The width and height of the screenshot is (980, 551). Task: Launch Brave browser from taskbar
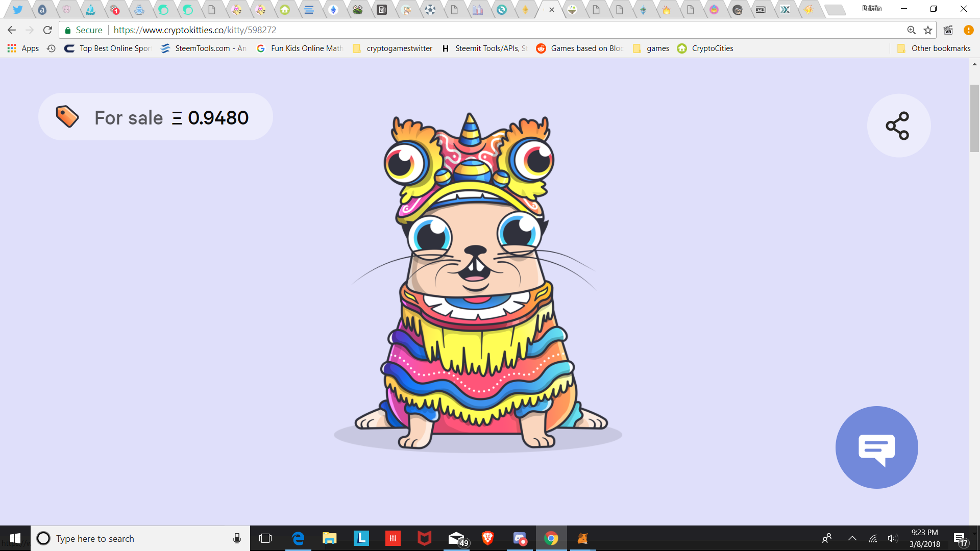point(488,538)
